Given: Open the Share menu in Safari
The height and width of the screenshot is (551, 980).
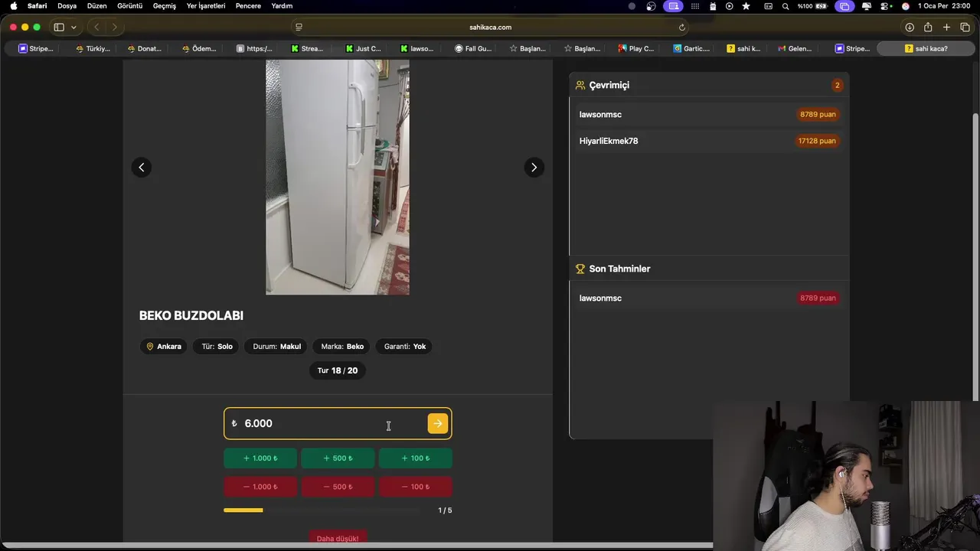Looking at the screenshot, I should pyautogui.click(x=928, y=27).
